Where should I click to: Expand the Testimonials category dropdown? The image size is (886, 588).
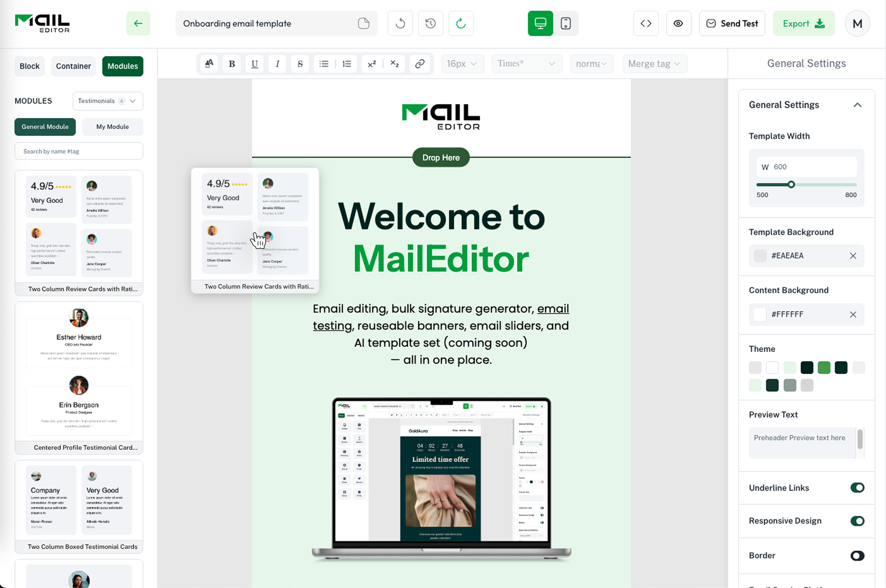coord(108,101)
